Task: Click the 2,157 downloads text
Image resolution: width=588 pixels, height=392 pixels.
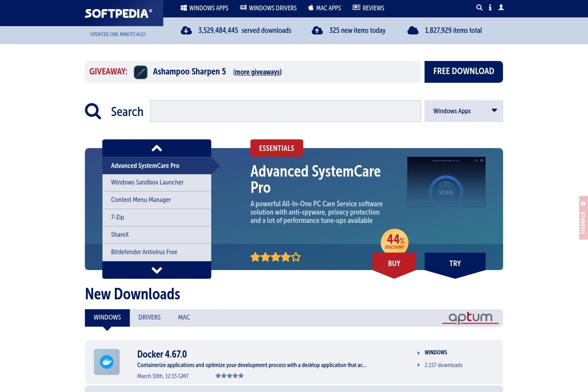Action: 443,365
